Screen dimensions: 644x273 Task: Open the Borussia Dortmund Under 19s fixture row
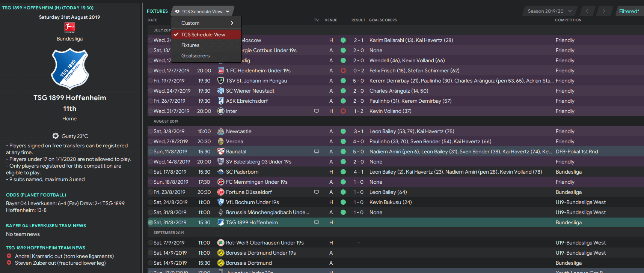pos(395,253)
